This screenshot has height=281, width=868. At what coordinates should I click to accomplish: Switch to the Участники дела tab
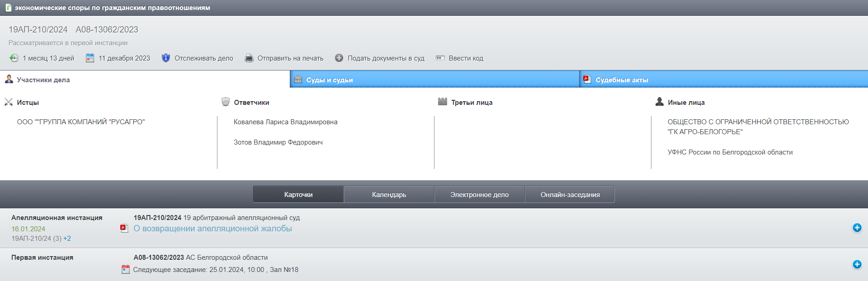click(x=145, y=80)
